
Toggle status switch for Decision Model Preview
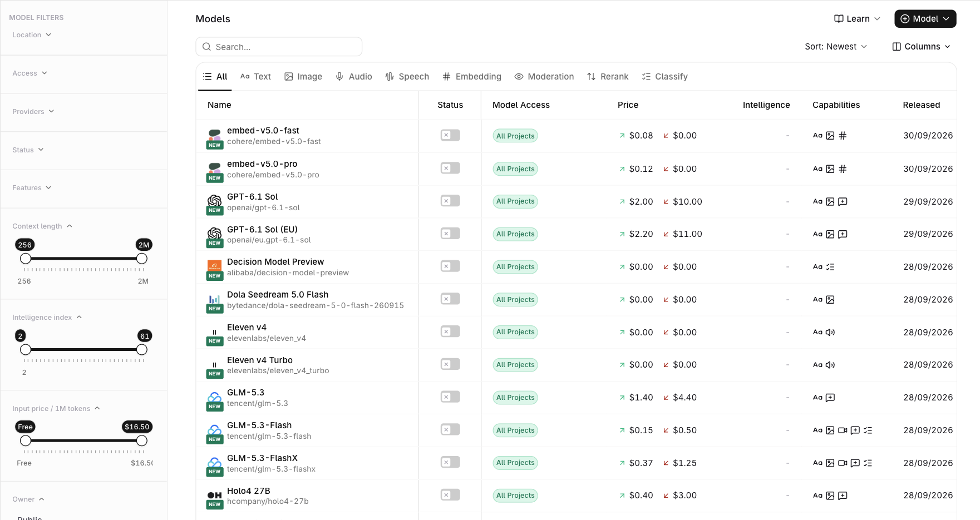tap(450, 266)
